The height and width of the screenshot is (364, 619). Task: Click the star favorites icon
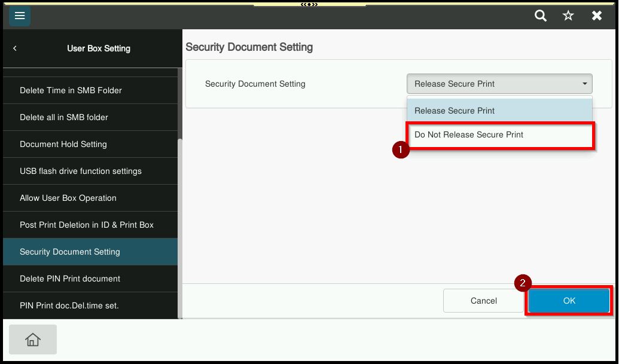pyautogui.click(x=568, y=16)
